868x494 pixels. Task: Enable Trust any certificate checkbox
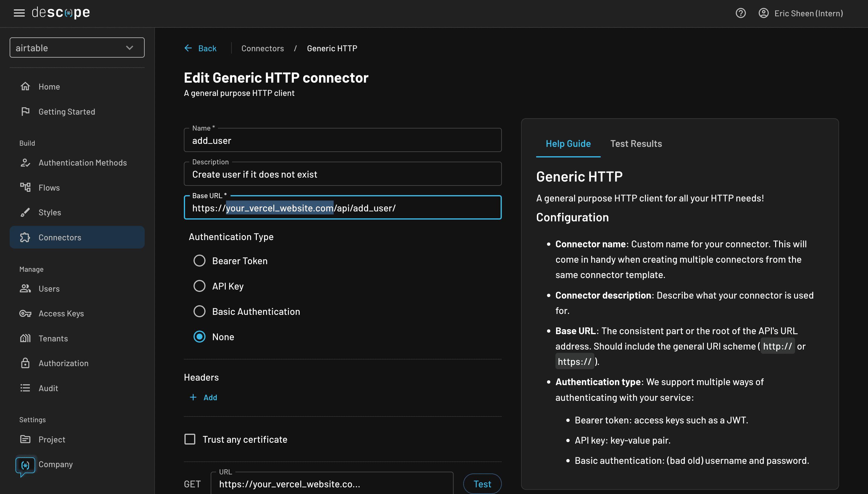click(x=190, y=439)
